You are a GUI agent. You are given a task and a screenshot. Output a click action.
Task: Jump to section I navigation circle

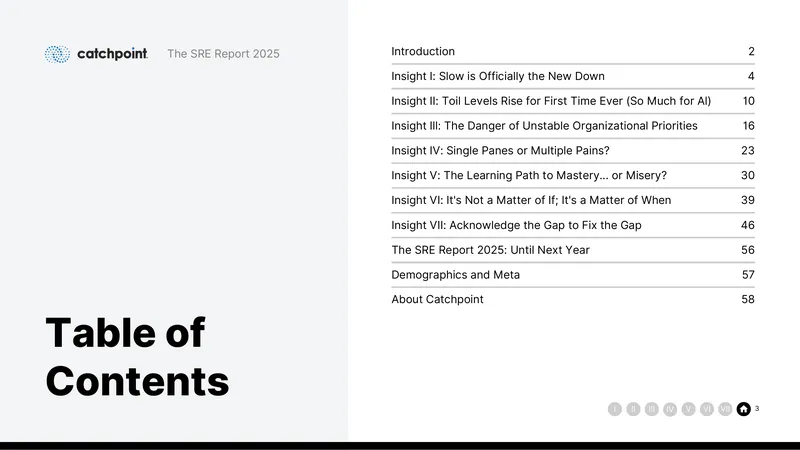pos(615,409)
